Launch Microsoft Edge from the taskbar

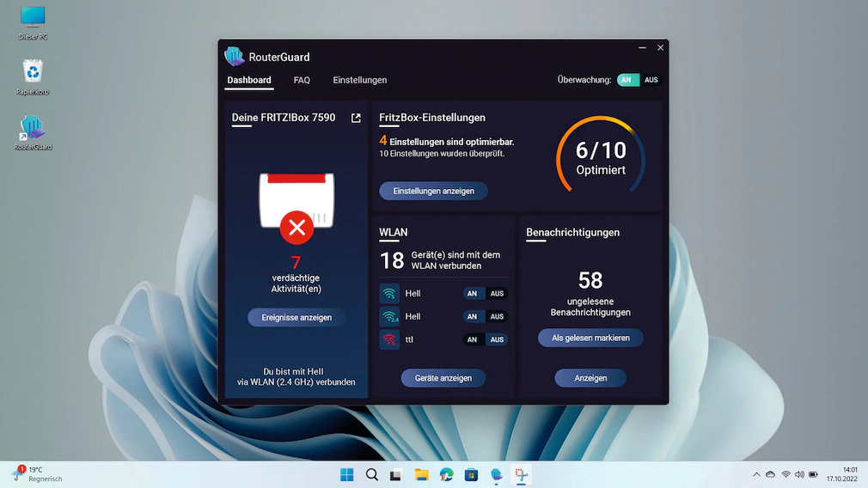point(446,475)
